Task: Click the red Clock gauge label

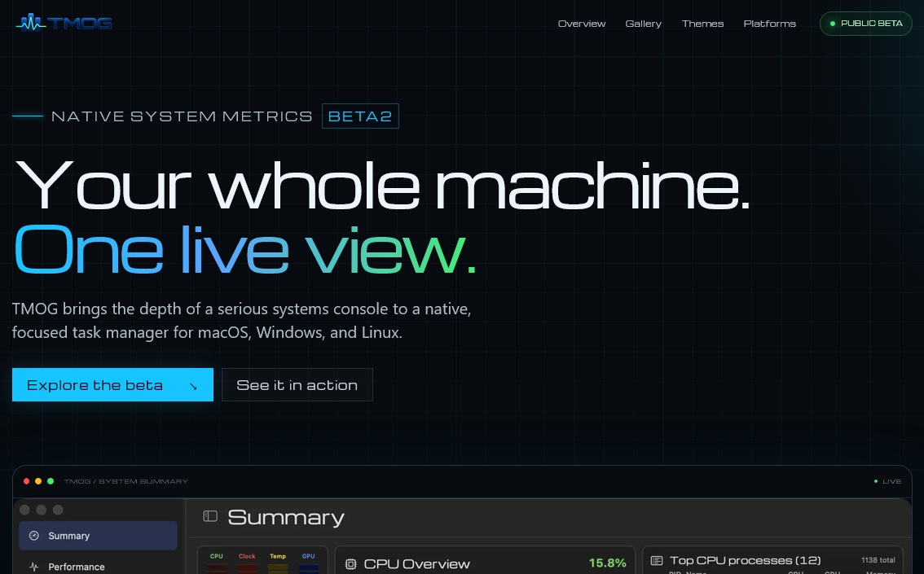Action: 247,556
